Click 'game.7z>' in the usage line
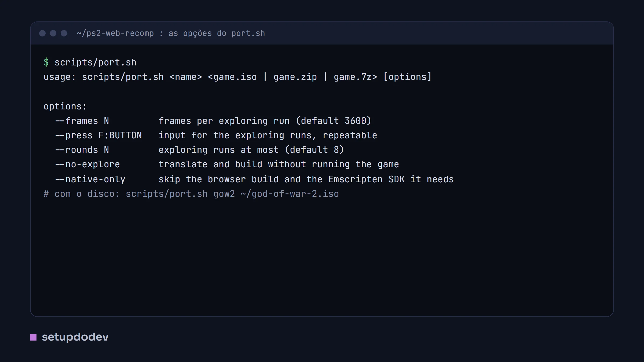This screenshot has height=362, width=644. coord(356,77)
